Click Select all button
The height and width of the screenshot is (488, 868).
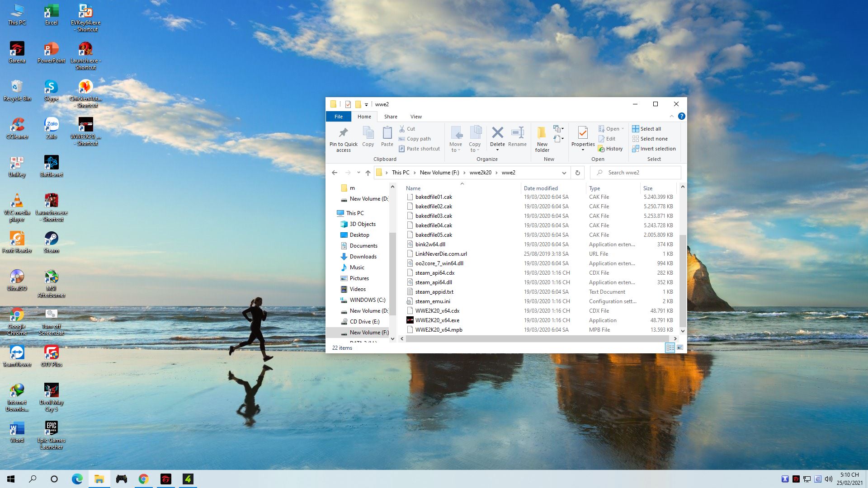pyautogui.click(x=647, y=129)
